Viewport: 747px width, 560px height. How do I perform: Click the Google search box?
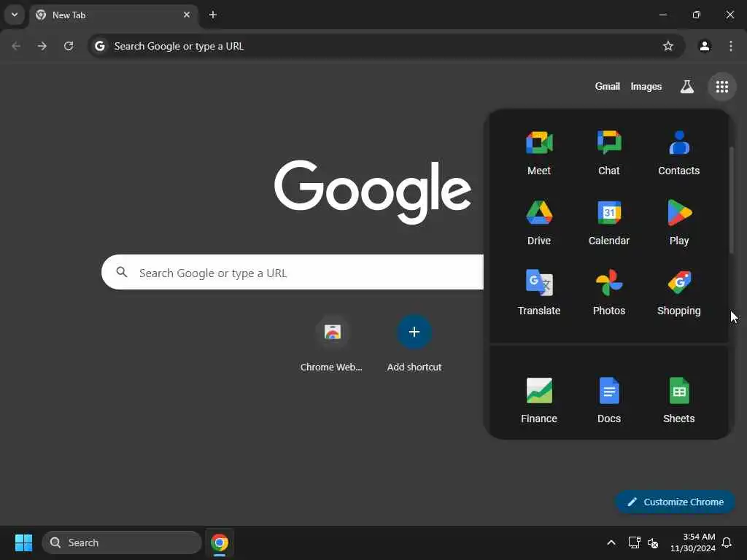293,273
